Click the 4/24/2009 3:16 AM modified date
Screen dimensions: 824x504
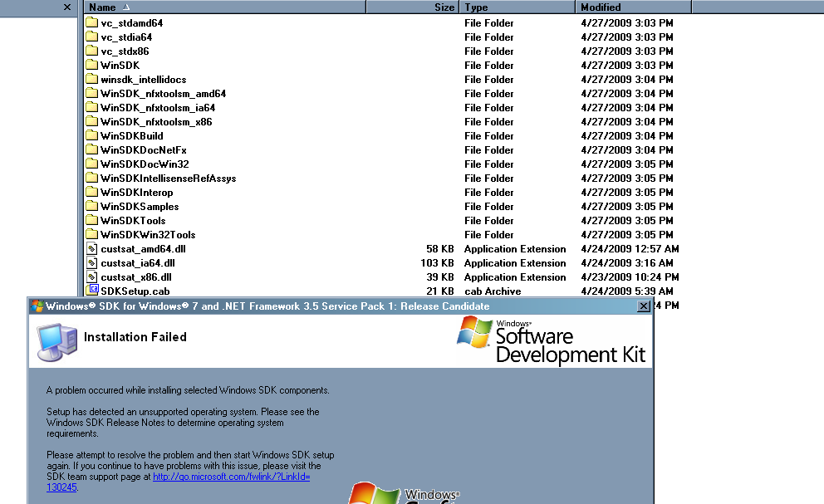(627, 263)
